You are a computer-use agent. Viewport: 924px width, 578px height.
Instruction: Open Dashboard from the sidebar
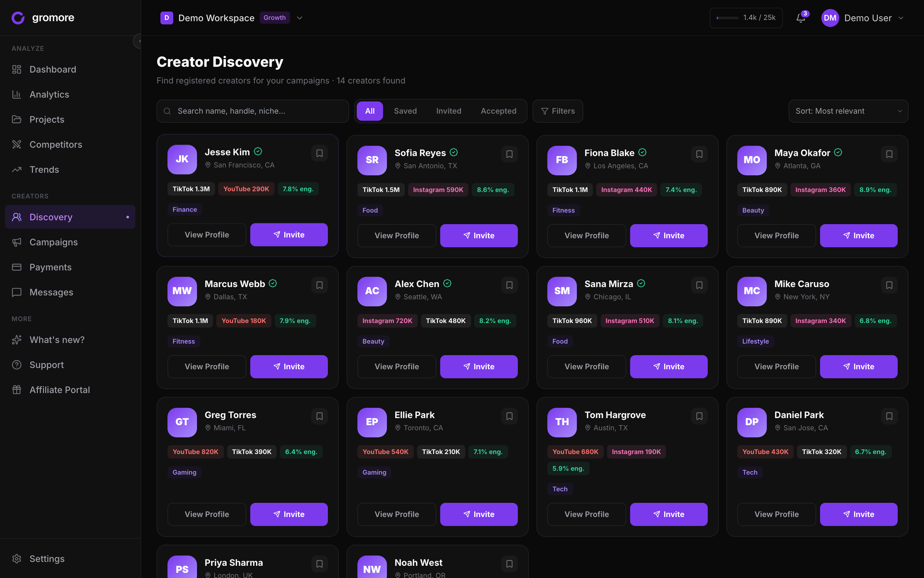tap(70, 69)
